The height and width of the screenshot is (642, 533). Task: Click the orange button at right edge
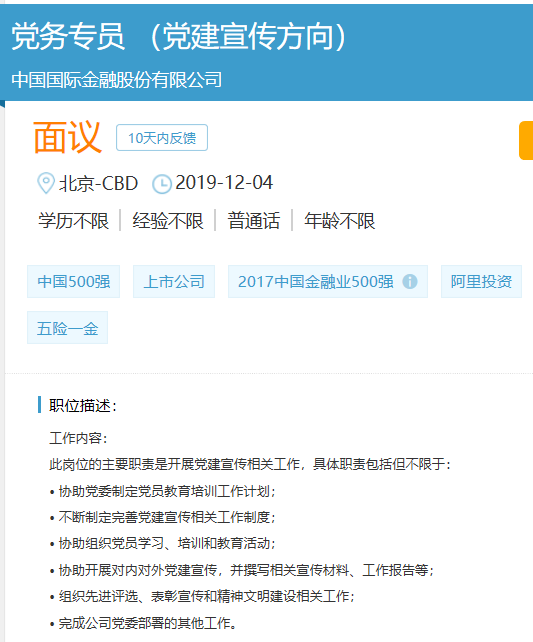(x=526, y=140)
